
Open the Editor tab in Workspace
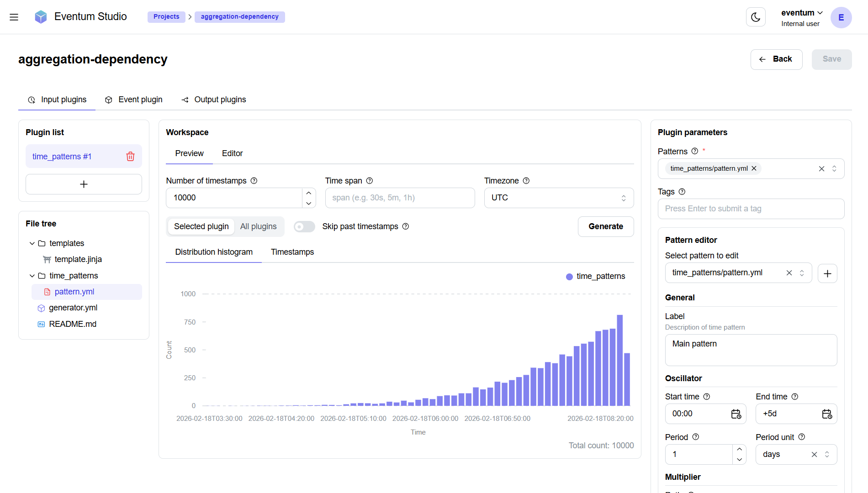[x=232, y=153]
